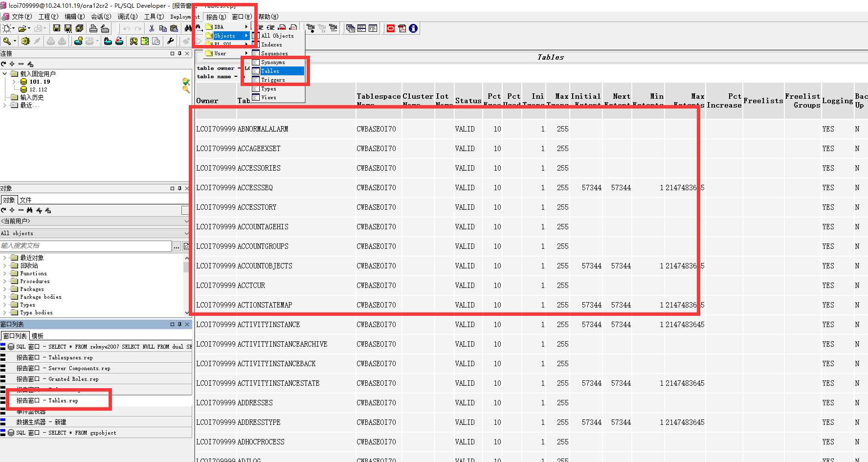Click the Logging column header
This screenshot has width=868, height=462.
point(837,101)
